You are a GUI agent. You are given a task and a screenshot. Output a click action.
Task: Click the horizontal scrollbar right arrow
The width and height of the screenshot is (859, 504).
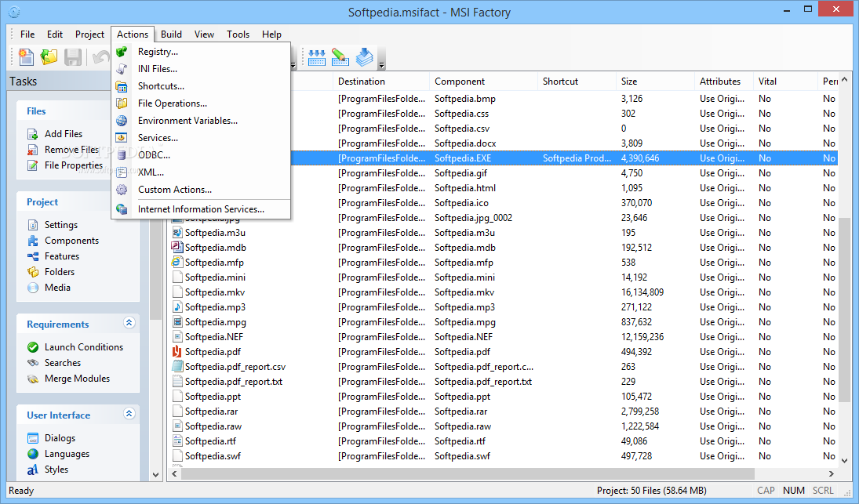coord(831,474)
